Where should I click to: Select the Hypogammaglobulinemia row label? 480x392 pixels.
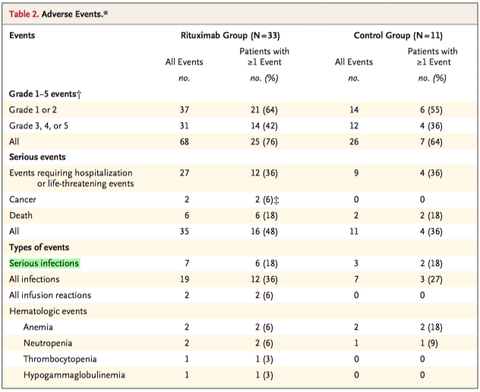[74, 375]
